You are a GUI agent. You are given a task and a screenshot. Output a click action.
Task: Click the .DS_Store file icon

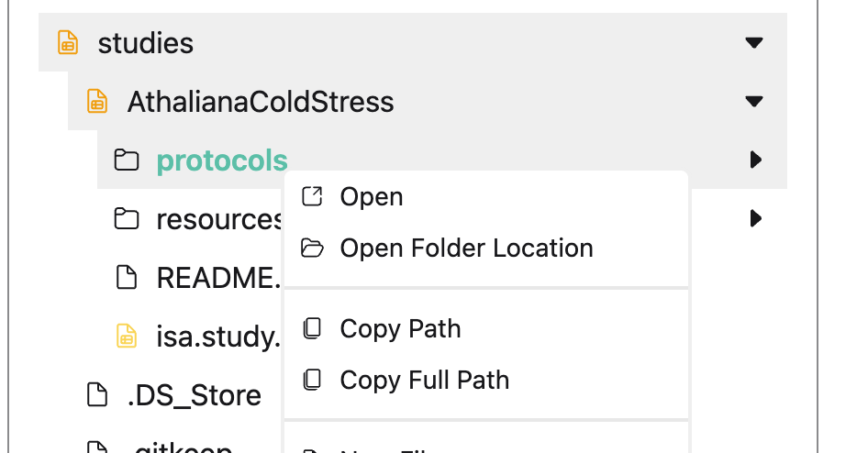[x=97, y=394]
